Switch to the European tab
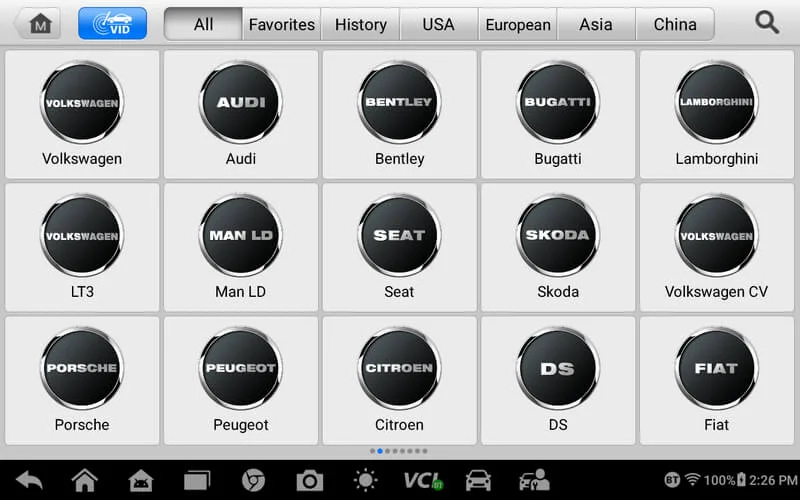Viewport: 800px width, 500px height. 518,24
